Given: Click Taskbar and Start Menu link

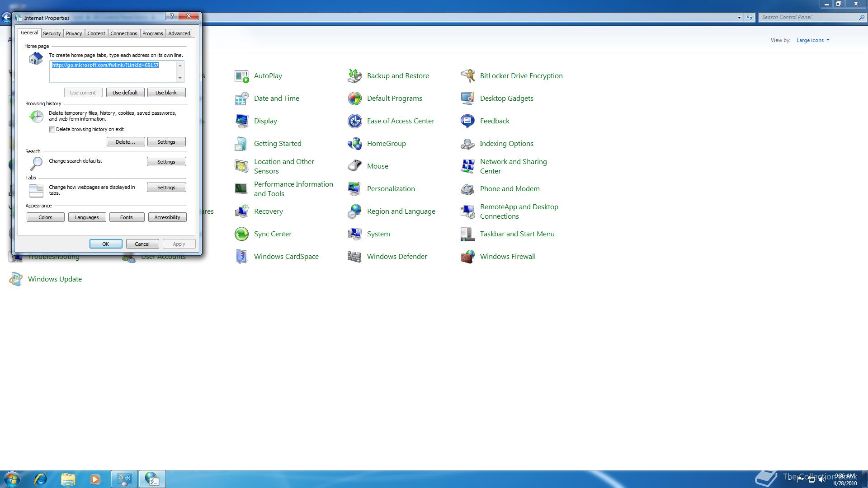Looking at the screenshot, I should click(517, 234).
